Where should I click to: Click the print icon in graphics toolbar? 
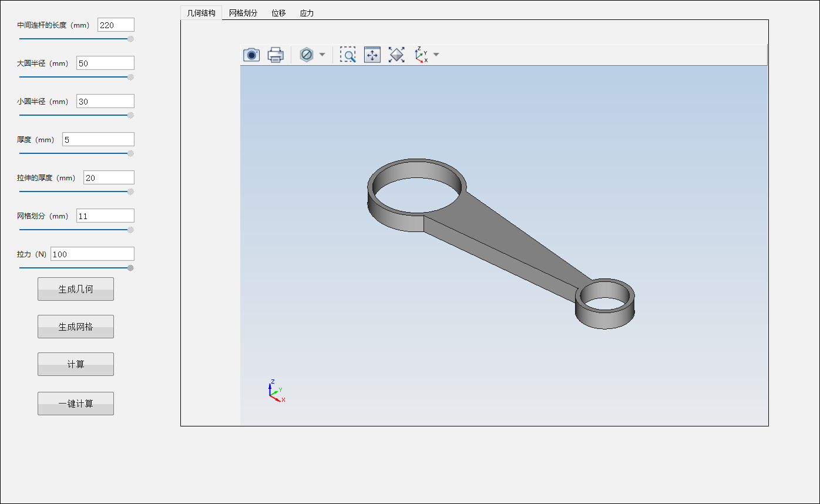click(275, 55)
